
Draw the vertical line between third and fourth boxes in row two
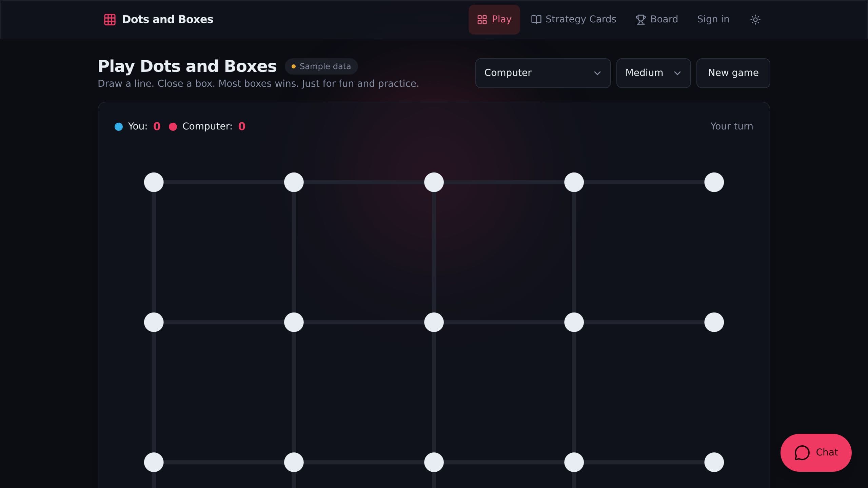[x=574, y=392]
